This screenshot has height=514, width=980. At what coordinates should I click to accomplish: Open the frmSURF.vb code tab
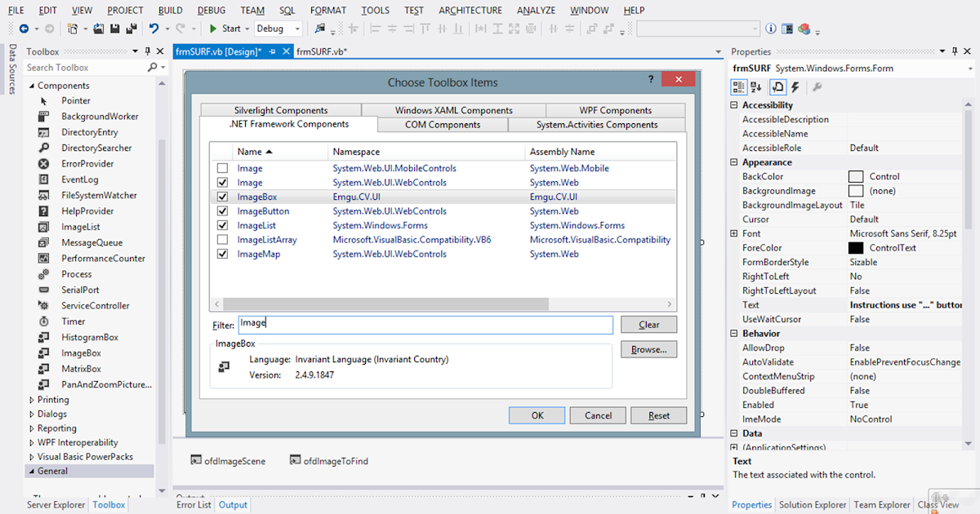(322, 51)
